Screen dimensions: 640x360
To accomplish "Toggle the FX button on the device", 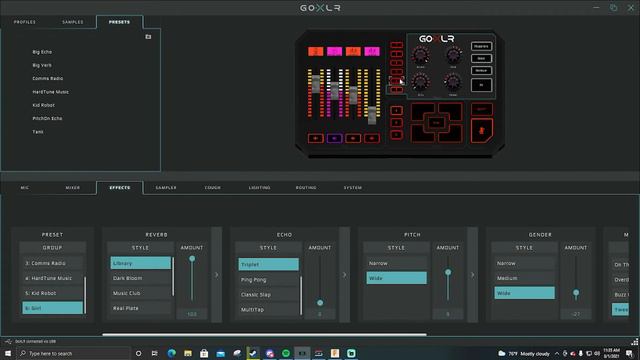I will coord(481,85).
